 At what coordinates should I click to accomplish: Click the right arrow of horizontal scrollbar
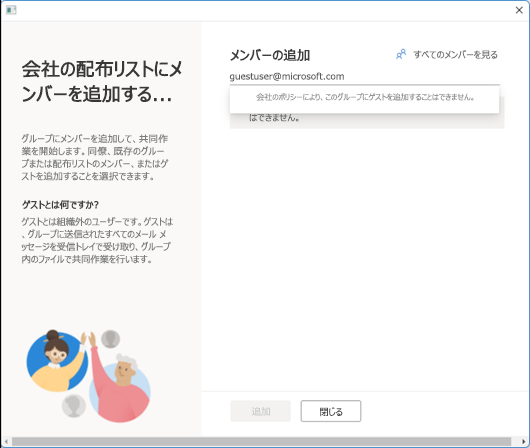(524, 441)
